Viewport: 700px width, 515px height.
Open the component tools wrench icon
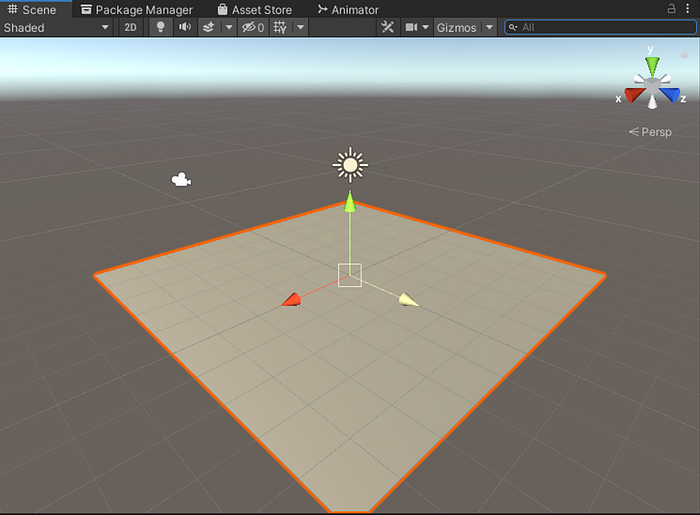tap(388, 27)
